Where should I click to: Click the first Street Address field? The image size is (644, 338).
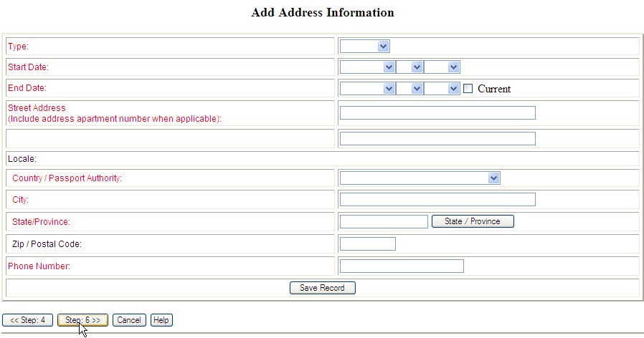(x=437, y=113)
